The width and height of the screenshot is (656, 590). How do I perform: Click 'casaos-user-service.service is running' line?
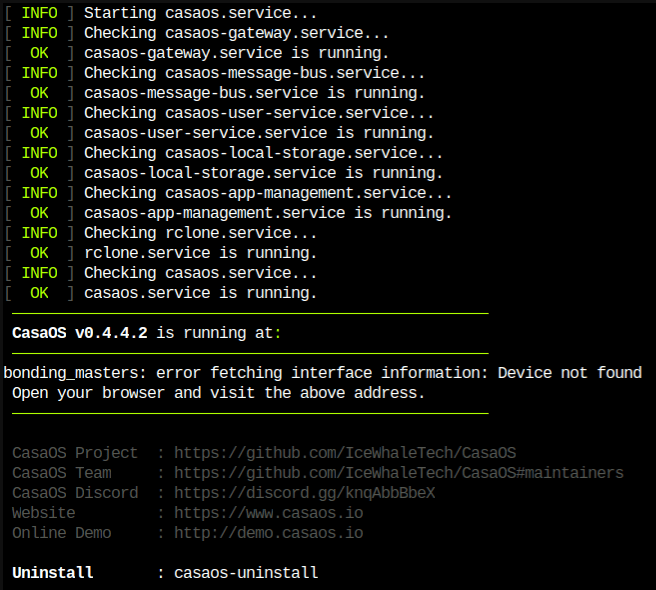point(259,133)
